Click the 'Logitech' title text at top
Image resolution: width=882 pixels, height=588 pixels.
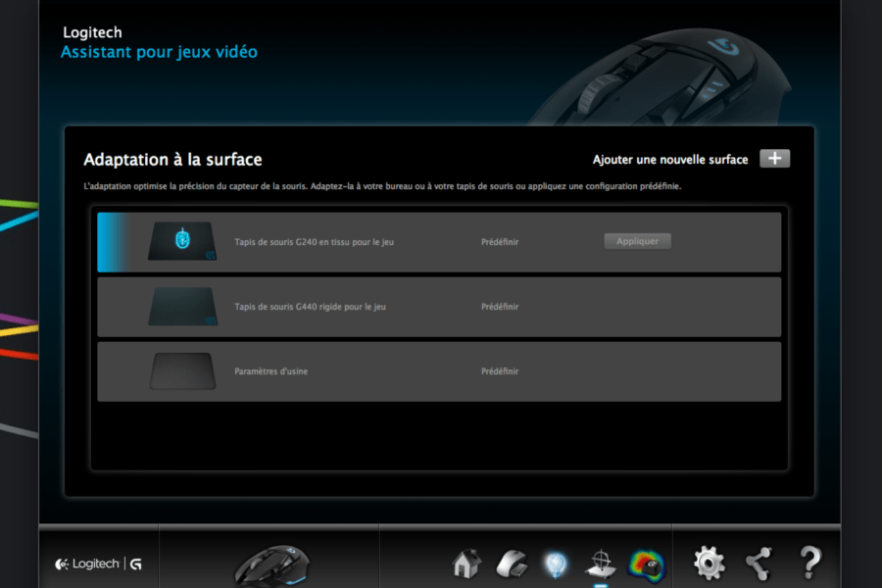(92, 32)
